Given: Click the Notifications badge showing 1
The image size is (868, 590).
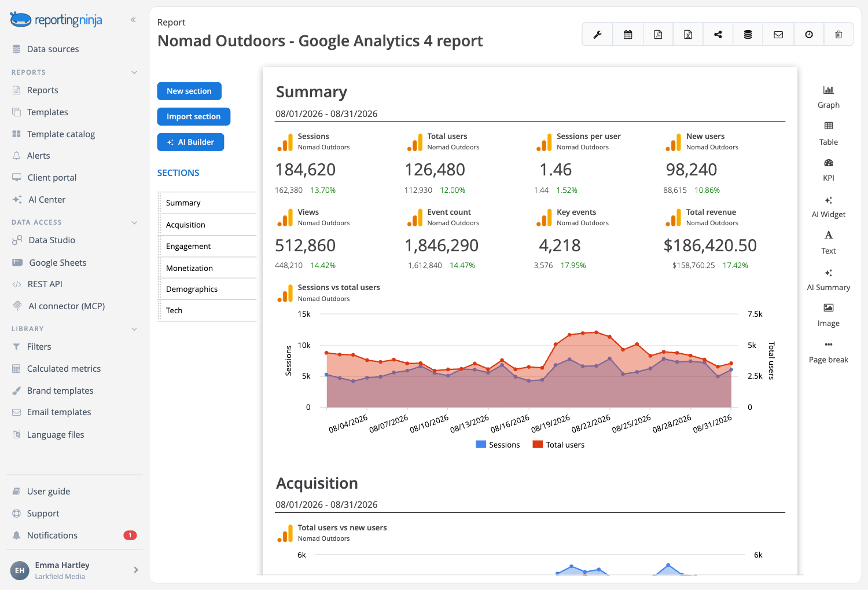Looking at the screenshot, I should point(130,535).
